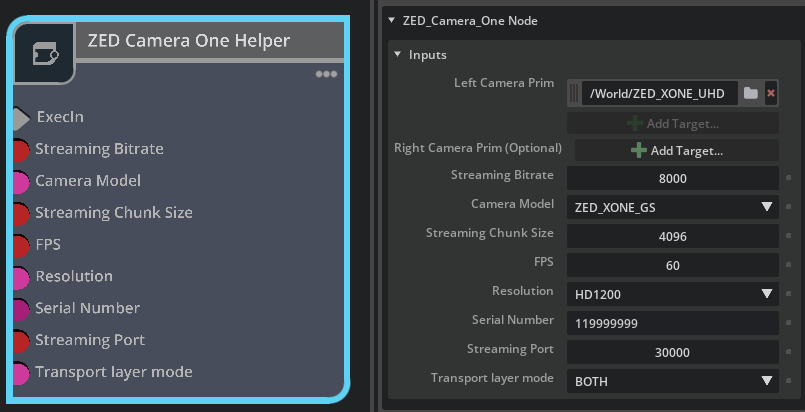This screenshot has width=805, height=412.
Task: Click the ZED Camera One Helper node icon
Action: [x=45, y=53]
